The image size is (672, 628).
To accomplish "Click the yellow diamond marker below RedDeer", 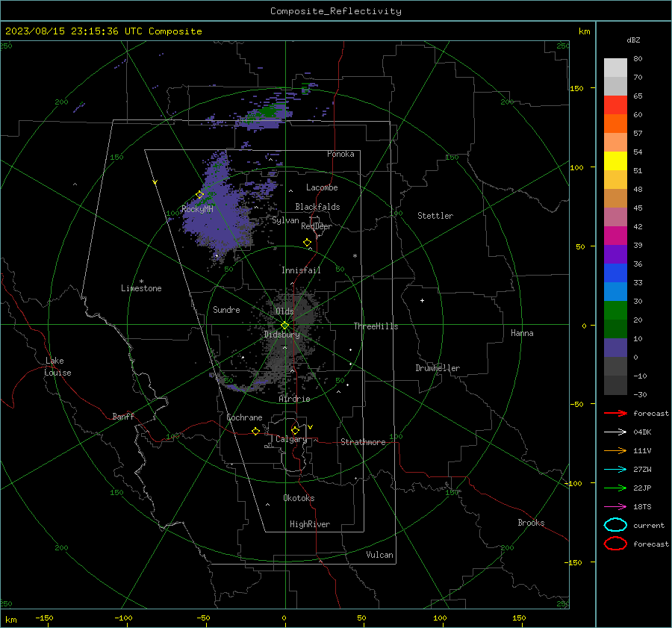I will click(x=308, y=243).
